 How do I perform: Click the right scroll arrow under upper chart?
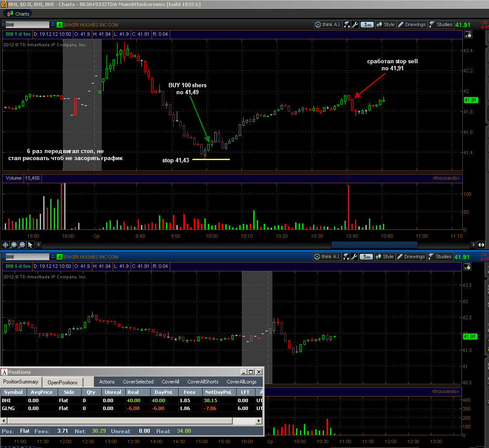pyautogui.click(x=473, y=245)
